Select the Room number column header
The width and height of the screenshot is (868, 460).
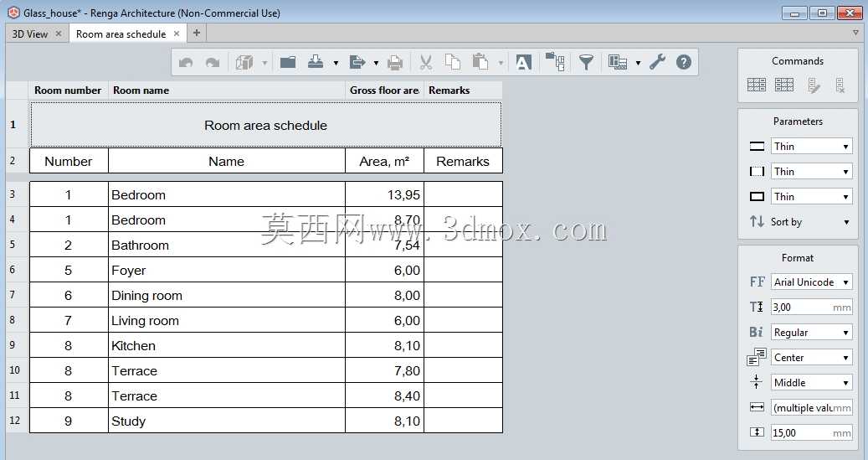click(x=68, y=90)
